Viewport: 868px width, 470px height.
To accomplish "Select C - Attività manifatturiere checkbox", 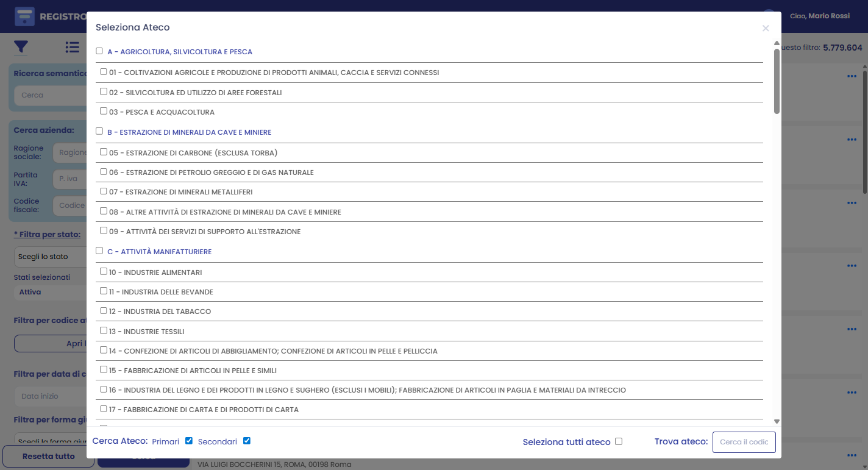I will pos(99,251).
